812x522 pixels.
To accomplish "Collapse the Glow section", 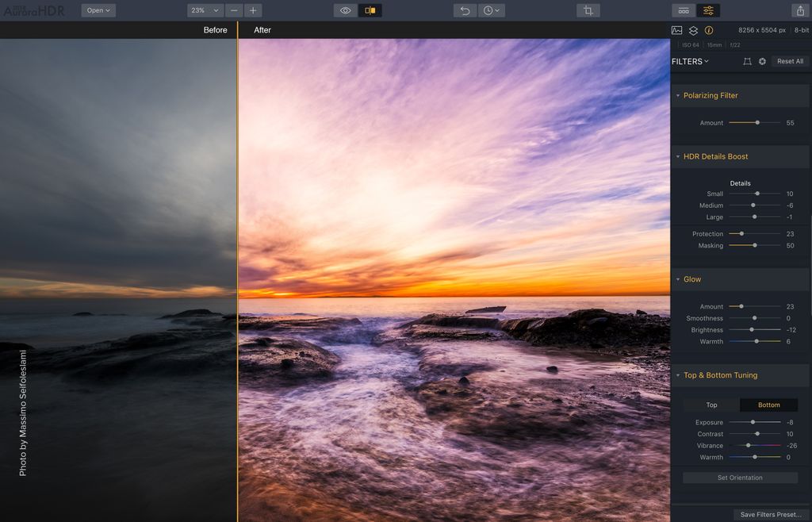I will tap(678, 279).
